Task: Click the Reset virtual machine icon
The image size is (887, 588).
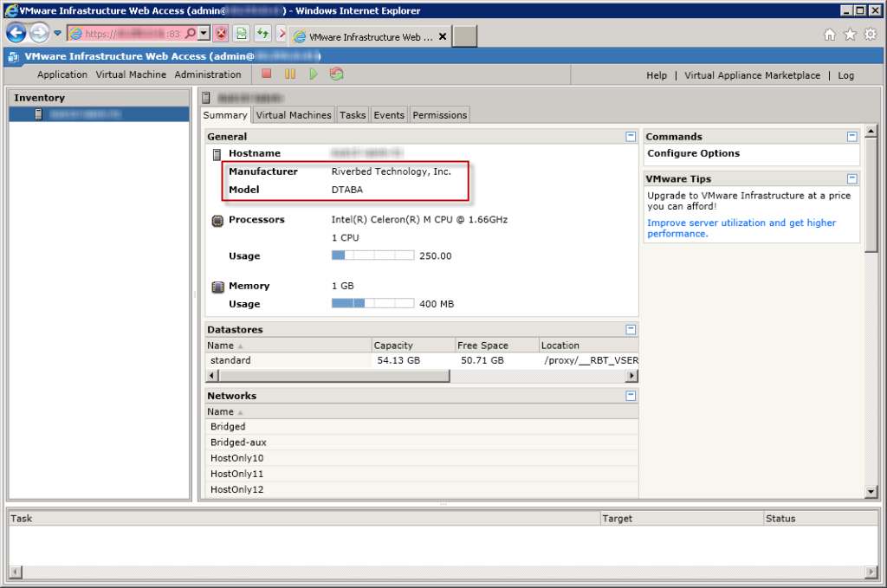Action: coord(337,74)
